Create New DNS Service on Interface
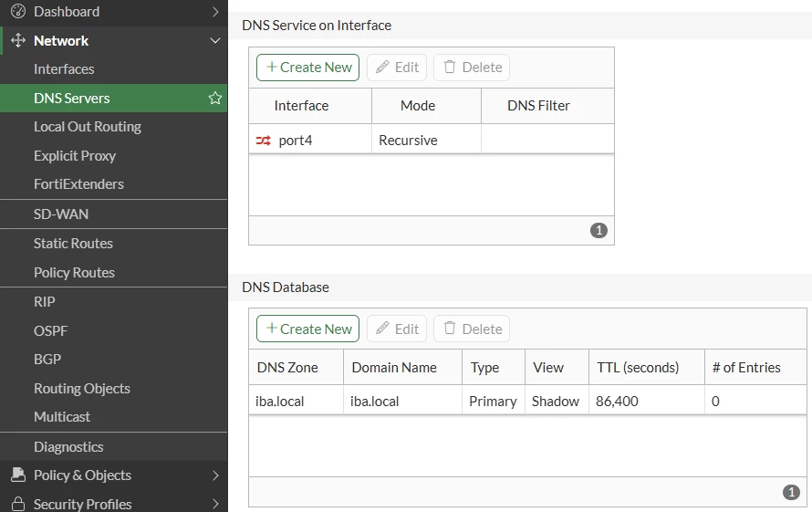This screenshot has width=812, height=512. (307, 68)
